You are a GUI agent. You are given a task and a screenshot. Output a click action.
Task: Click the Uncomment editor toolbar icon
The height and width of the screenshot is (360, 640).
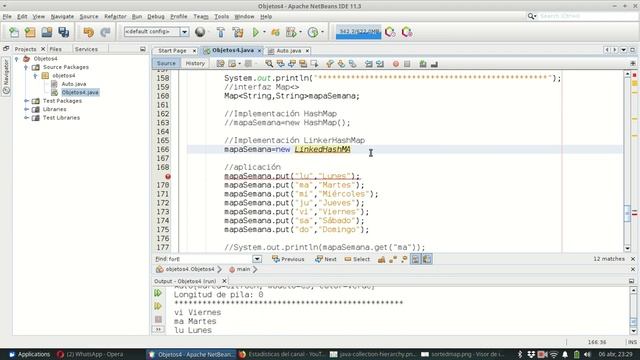click(434, 64)
